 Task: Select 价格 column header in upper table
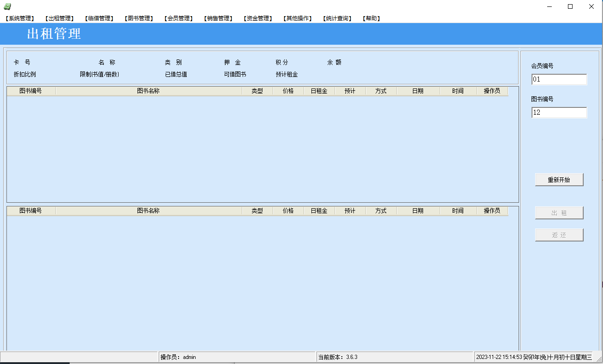[288, 91]
